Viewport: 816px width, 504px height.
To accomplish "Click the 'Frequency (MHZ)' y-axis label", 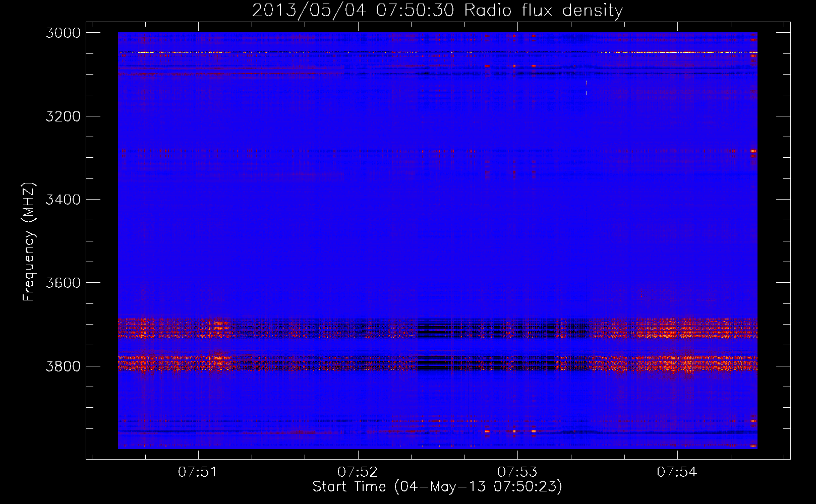I will click(x=29, y=242).
